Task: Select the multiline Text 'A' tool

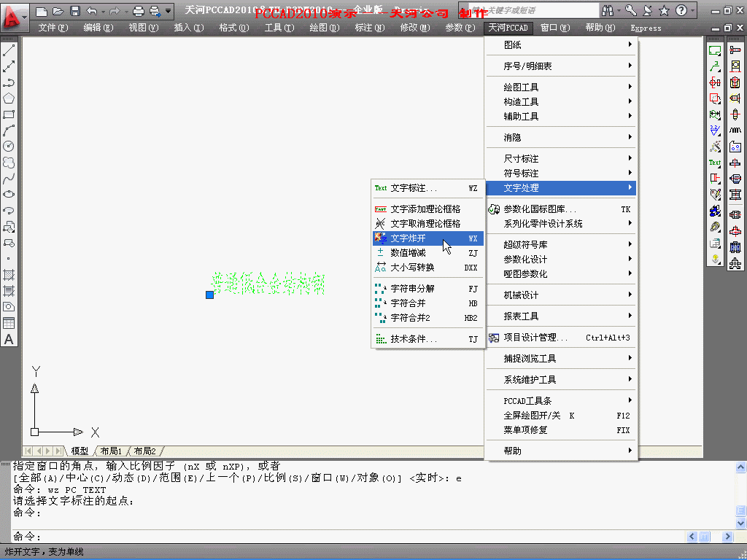Action: (x=9, y=339)
